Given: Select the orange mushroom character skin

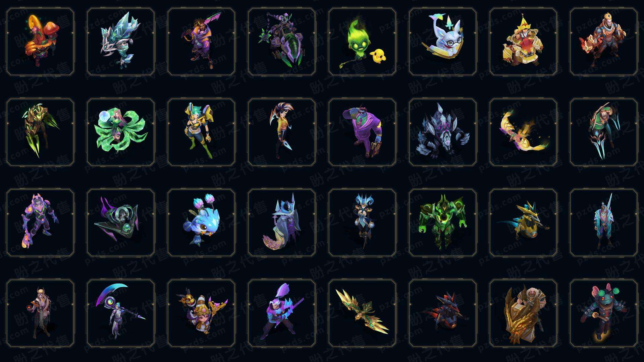Looking at the screenshot, I should click(40, 42).
